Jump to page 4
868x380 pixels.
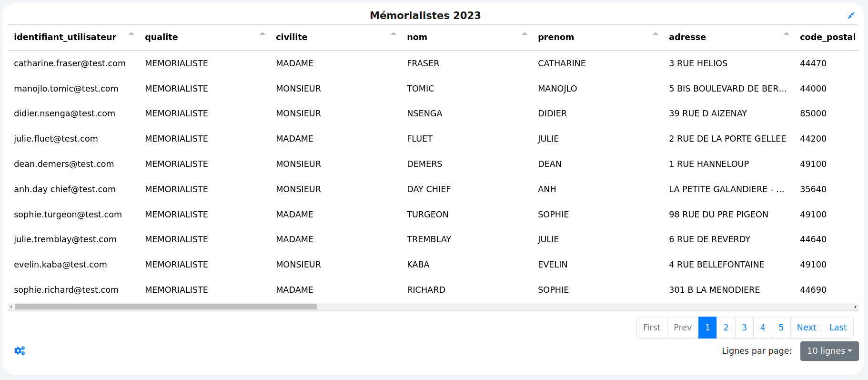coord(763,328)
